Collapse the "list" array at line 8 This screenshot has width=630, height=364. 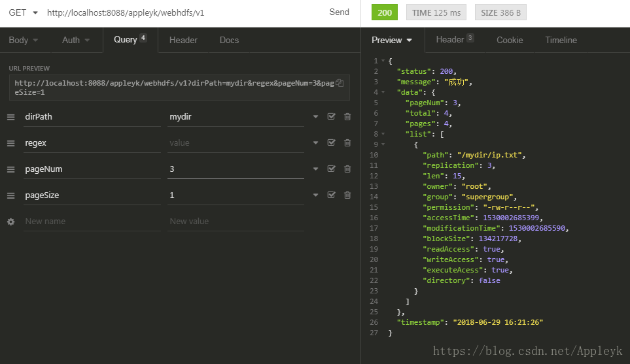[x=383, y=134]
